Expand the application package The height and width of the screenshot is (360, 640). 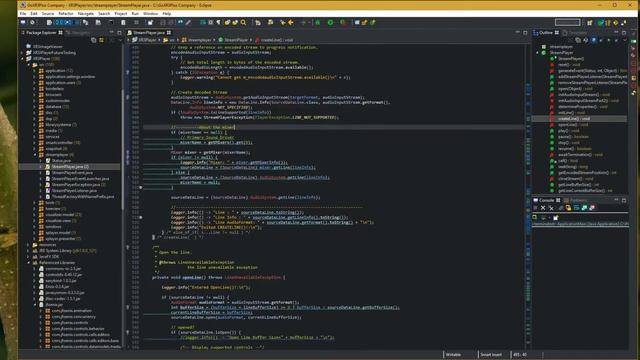(x=35, y=71)
